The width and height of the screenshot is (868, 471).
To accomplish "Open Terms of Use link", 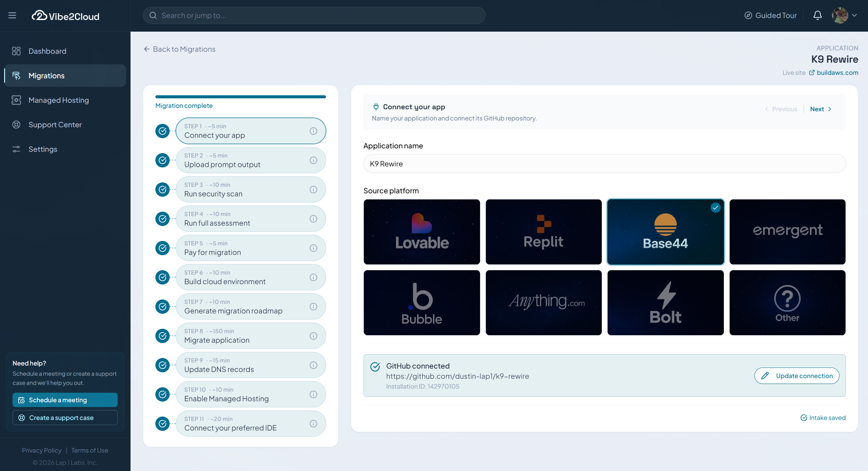I will coord(90,450).
